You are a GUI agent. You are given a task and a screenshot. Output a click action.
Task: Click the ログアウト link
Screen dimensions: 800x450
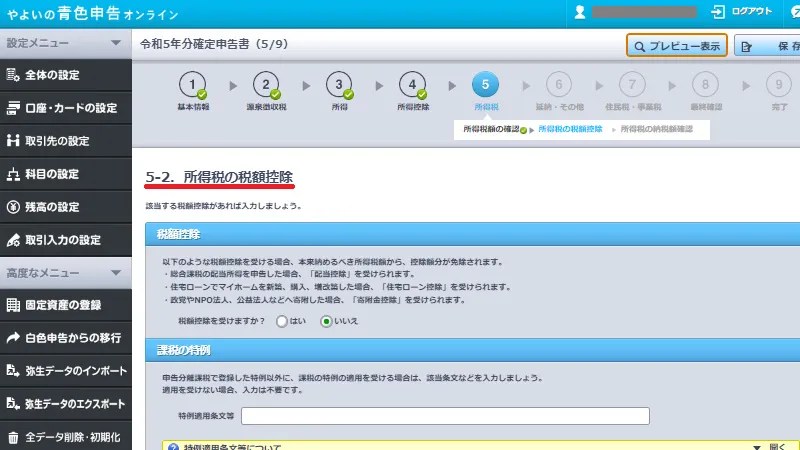(x=752, y=11)
